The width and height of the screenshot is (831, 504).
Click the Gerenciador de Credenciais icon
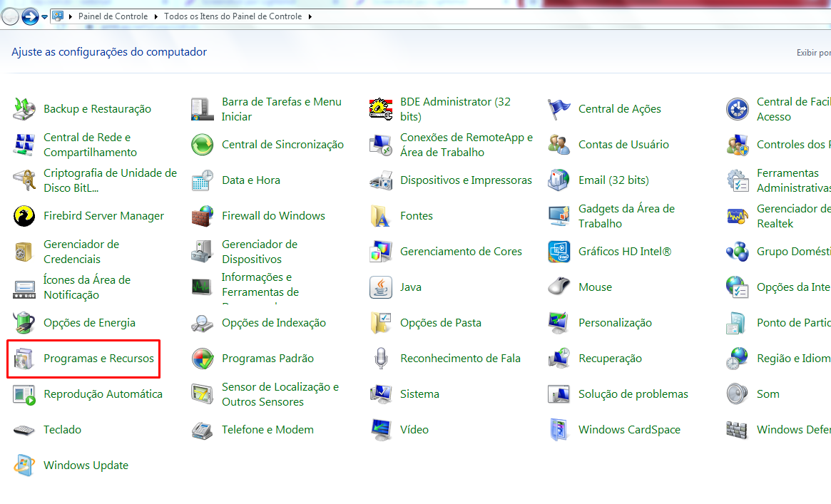click(x=24, y=252)
